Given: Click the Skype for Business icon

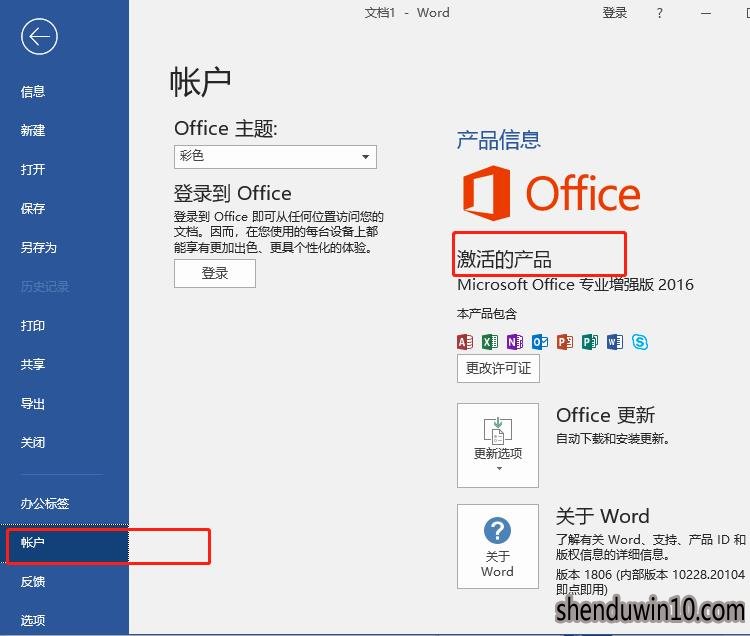Looking at the screenshot, I should point(640,342).
